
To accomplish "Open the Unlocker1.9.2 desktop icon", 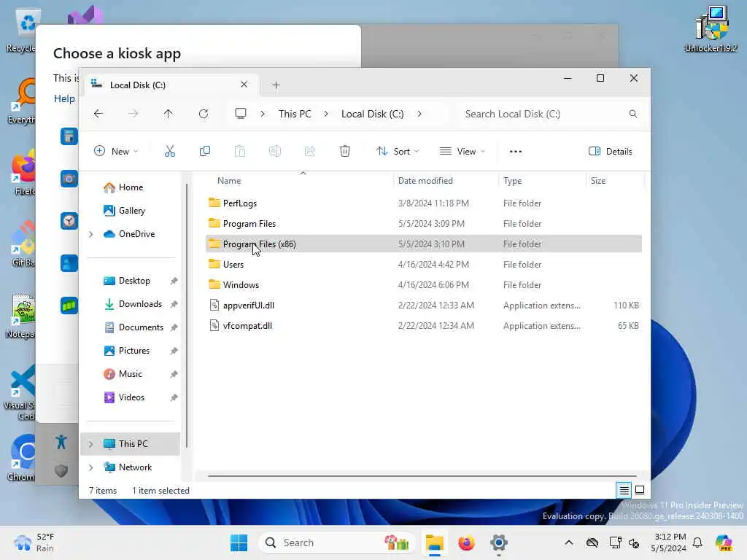I will coord(711,28).
